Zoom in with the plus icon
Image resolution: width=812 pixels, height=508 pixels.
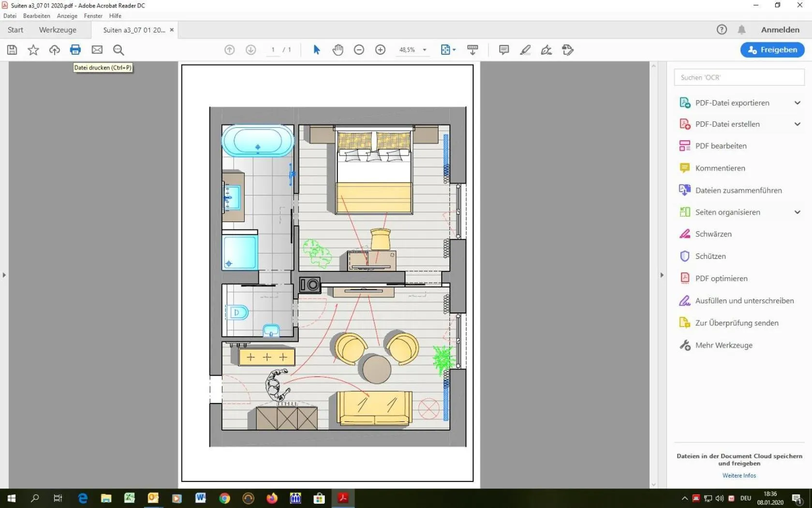[x=380, y=50]
